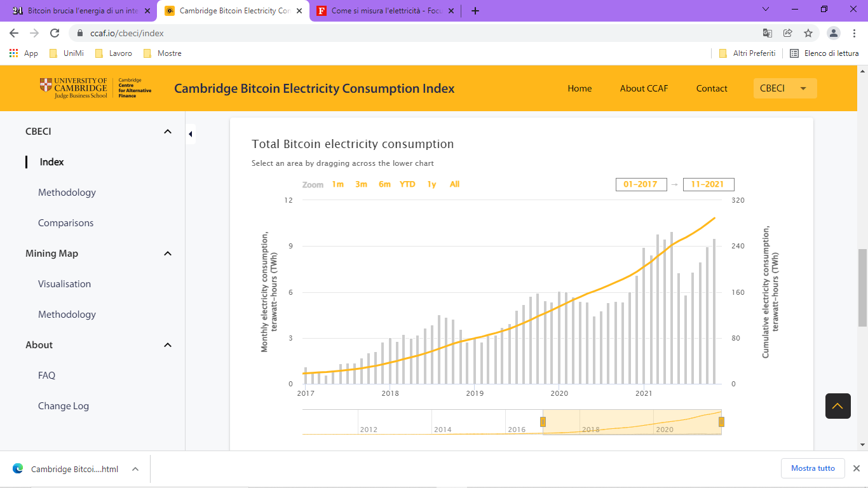Screen dimensions: 868x488
Task: Close the Bitcoin brucia l'energia tab
Action: point(147,11)
